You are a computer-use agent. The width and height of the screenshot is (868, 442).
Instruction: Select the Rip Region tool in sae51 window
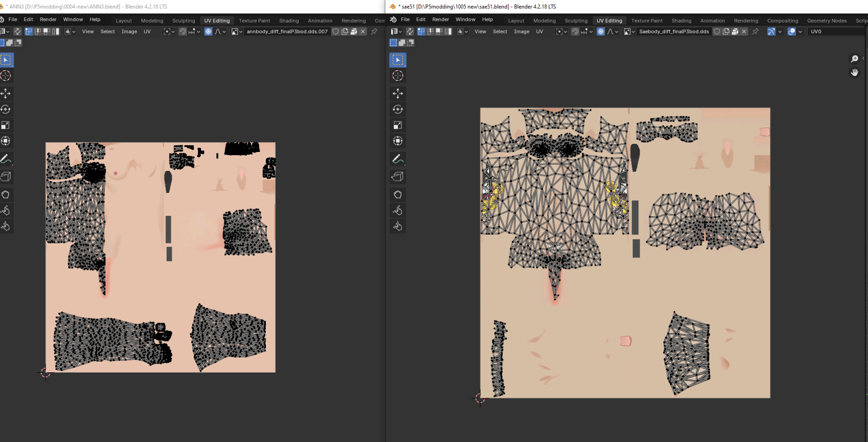click(x=398, y=176)
